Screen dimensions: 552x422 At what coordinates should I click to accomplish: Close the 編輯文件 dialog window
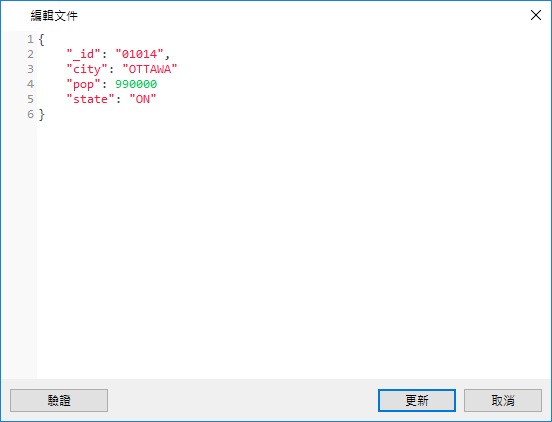536,15
